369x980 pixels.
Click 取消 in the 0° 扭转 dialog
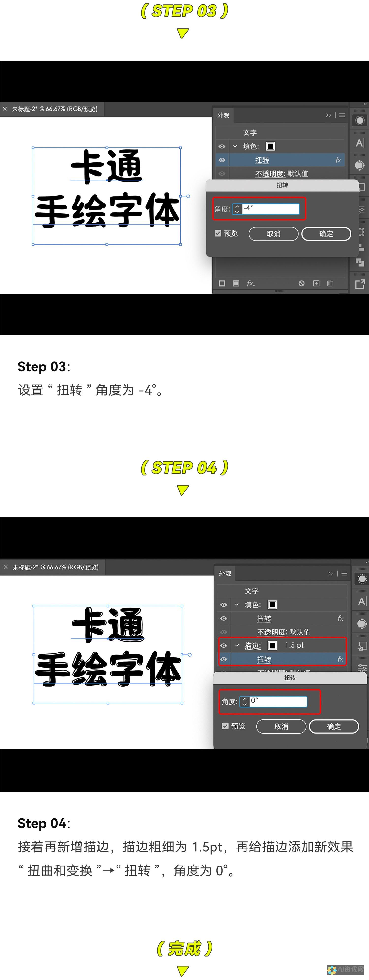click(x=281, y=727)
